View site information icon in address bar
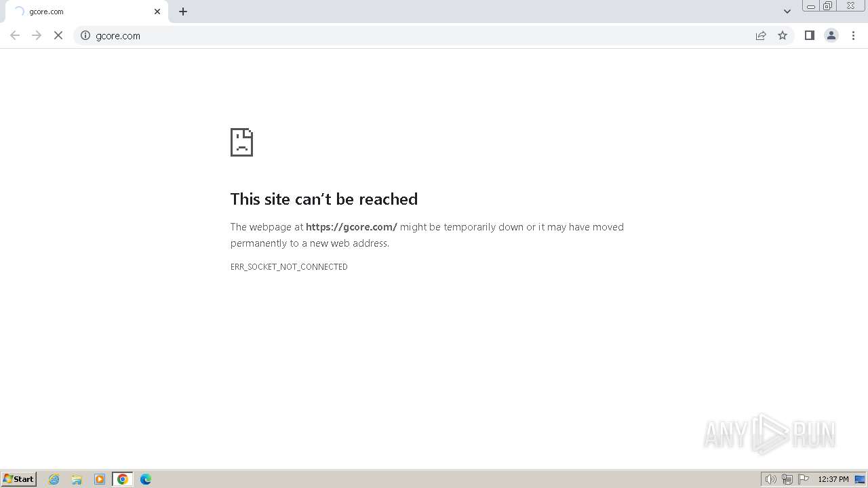868x488 pixels. pyautogui.click(x=85, y=35)
